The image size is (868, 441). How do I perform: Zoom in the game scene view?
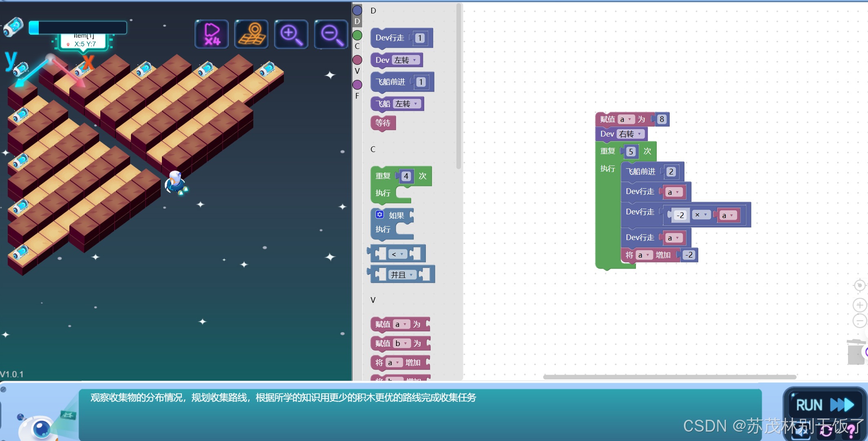click(291, 34)
